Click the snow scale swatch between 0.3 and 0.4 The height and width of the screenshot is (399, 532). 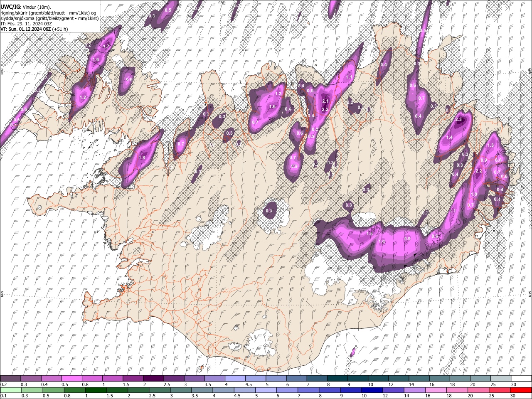coord(31,379)
